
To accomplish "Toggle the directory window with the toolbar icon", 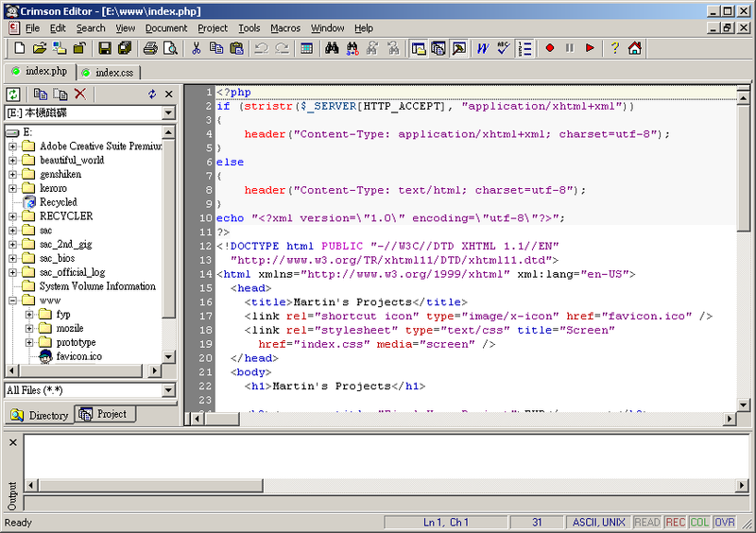I will pyautogui.click(x=419, y=48).
